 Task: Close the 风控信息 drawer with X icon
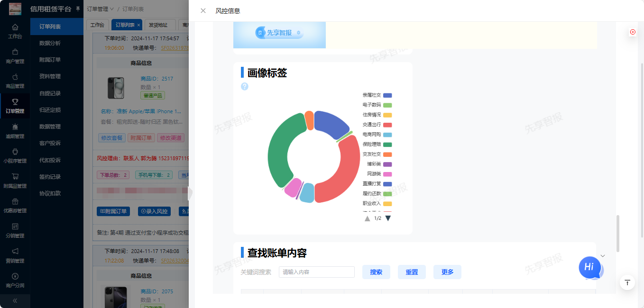tap(203, 11)
